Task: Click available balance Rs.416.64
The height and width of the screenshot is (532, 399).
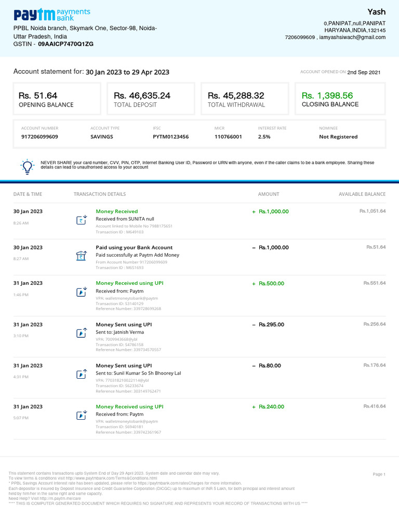Action: [375, 406]
